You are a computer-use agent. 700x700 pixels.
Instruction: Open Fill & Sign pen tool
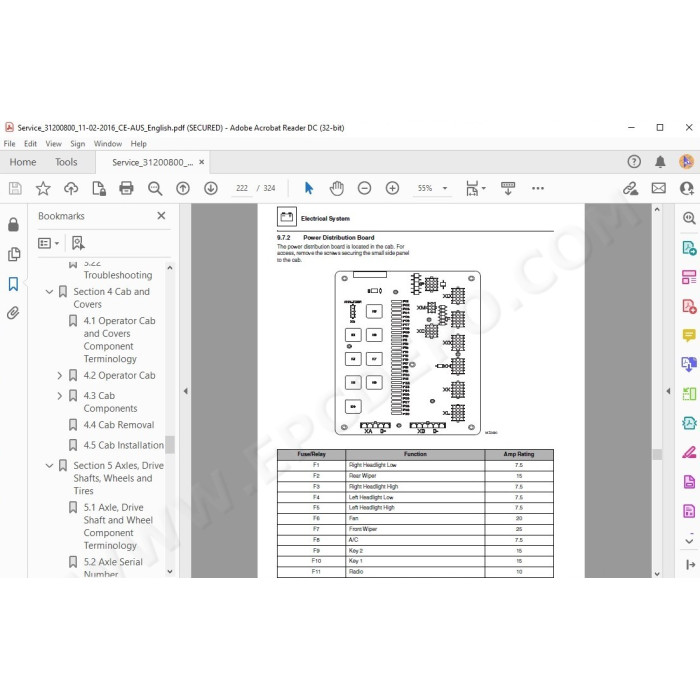689,452
